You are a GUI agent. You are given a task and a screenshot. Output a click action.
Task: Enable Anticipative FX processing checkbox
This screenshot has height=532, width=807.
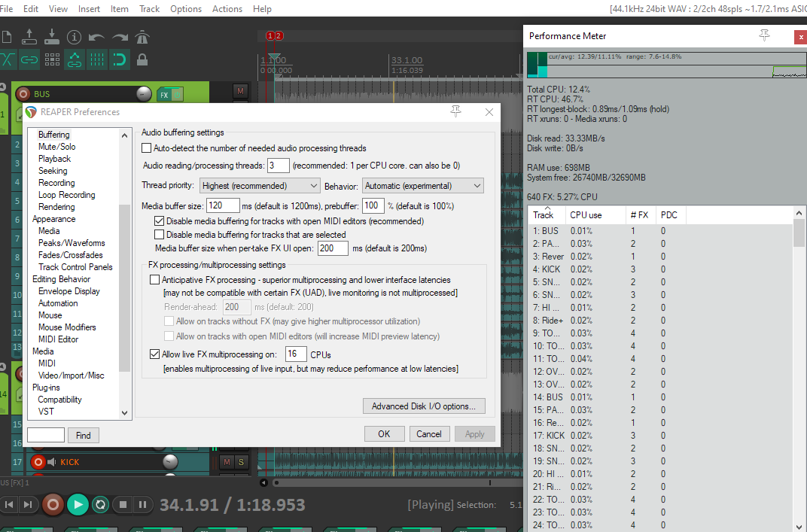[154, 280]
